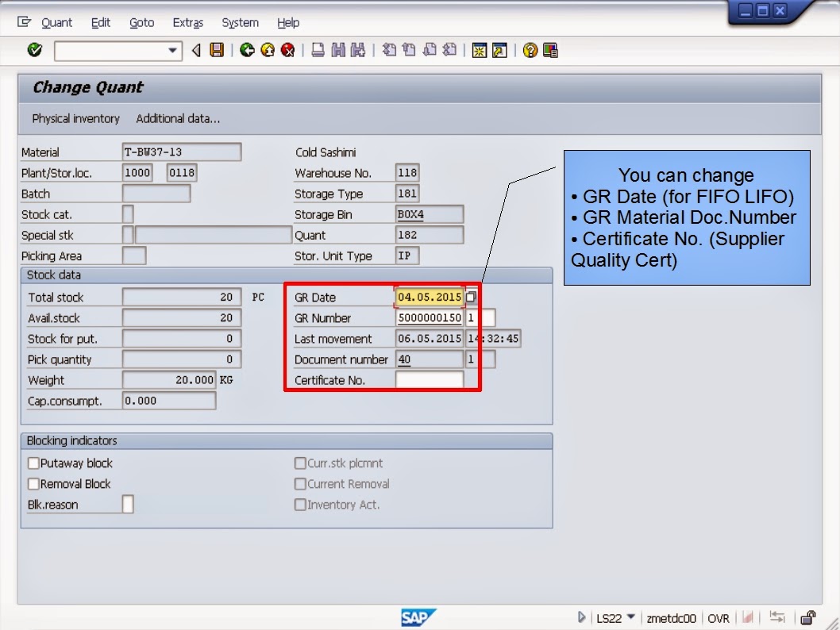840x630 pixels.
Task: Open the Print icon in the toolbar
Action: (x=317, y=49)
